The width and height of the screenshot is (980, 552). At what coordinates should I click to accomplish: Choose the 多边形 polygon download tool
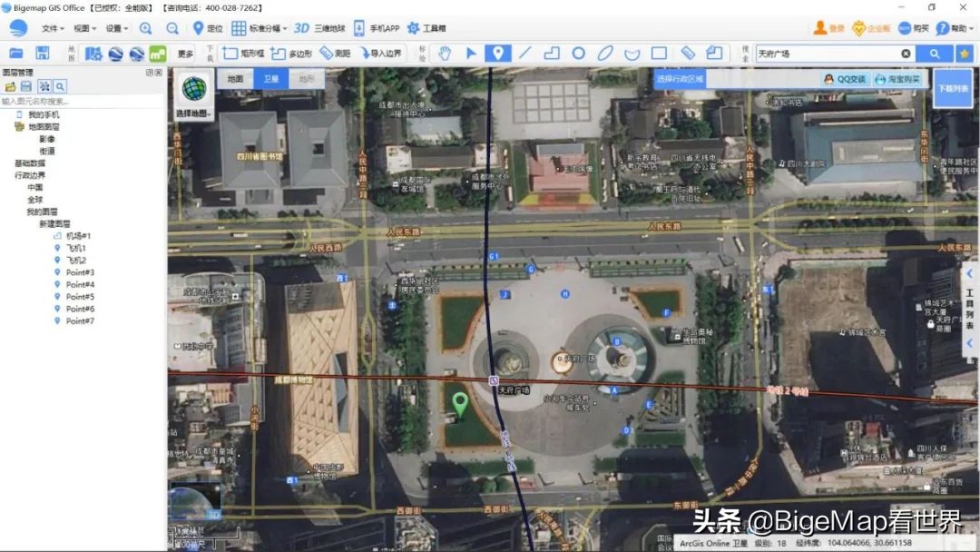pyautogui.click(x=291, y=54)
